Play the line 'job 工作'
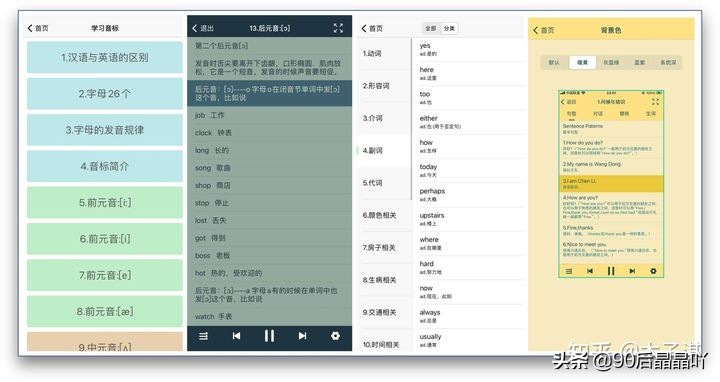The height and width of the screenshot is (382, 720). tap(270, 115)
